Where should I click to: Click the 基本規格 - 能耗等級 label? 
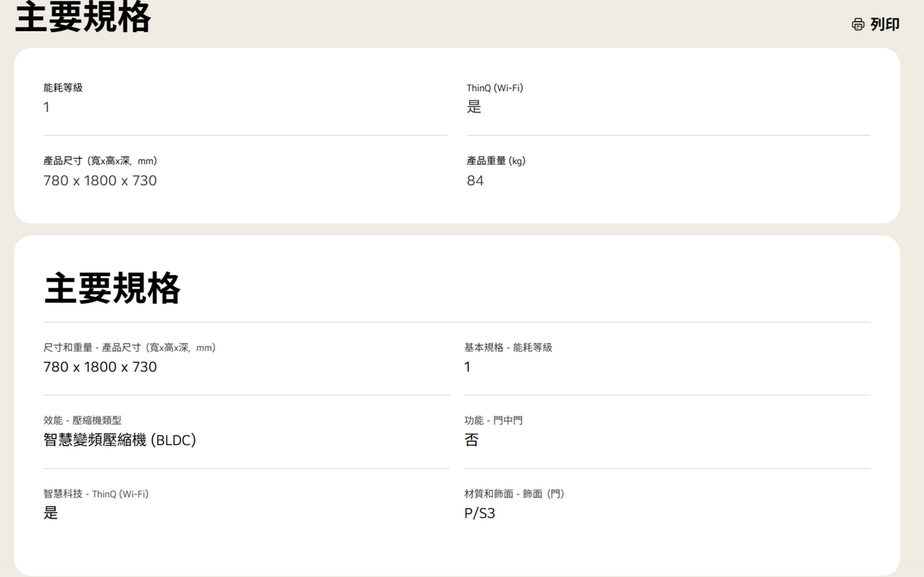(x=508, y=348)
